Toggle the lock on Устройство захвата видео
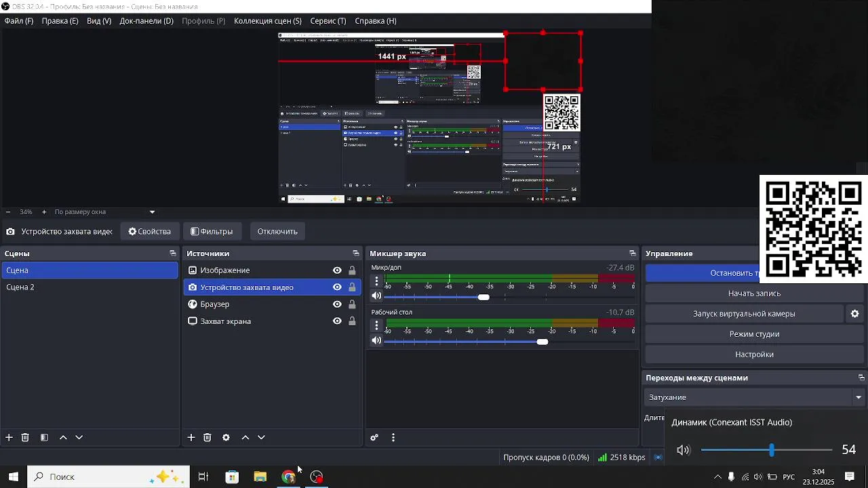Image resolution: width=868 pixels, height=488 pixels. tap(352, 287)
